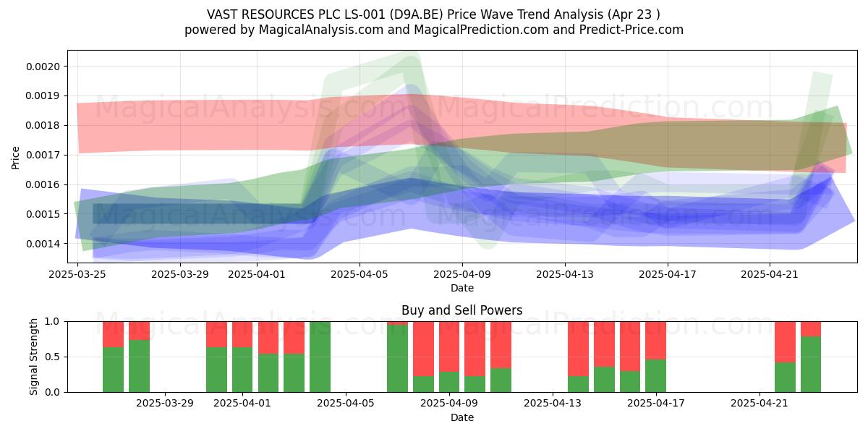Image resolution: width=868 pixels, height=434 pixels.
Task: Click the 'Date' label under the price chart
Action: coord(462,288)
